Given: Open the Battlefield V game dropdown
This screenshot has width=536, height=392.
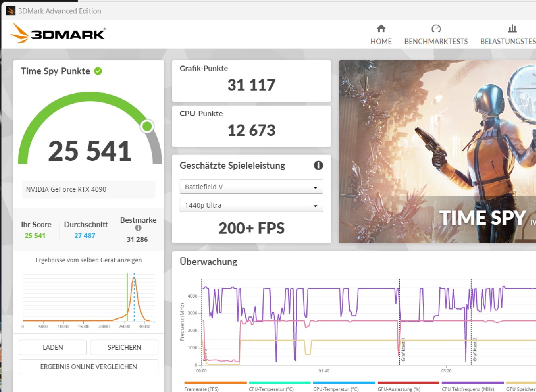Looking at the screenshot, I should (x=251, y=187).
